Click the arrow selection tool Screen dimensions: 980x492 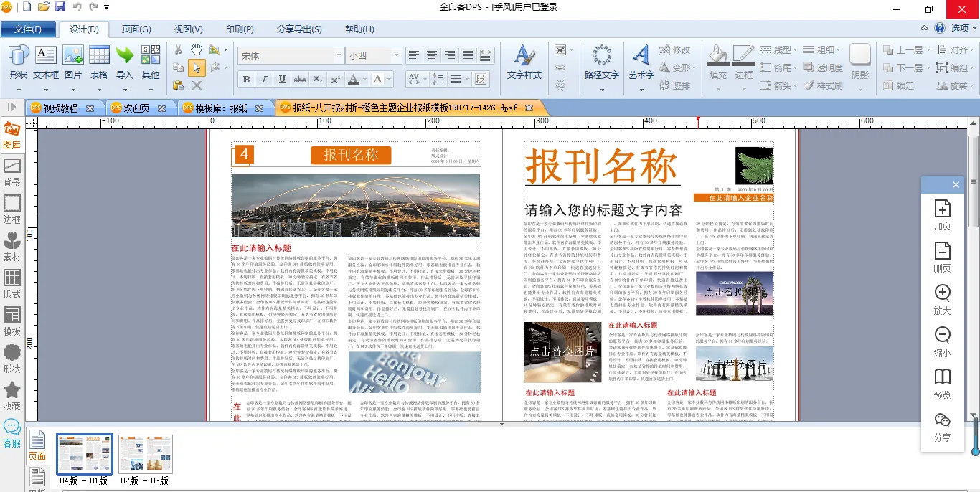coord(197,67)
